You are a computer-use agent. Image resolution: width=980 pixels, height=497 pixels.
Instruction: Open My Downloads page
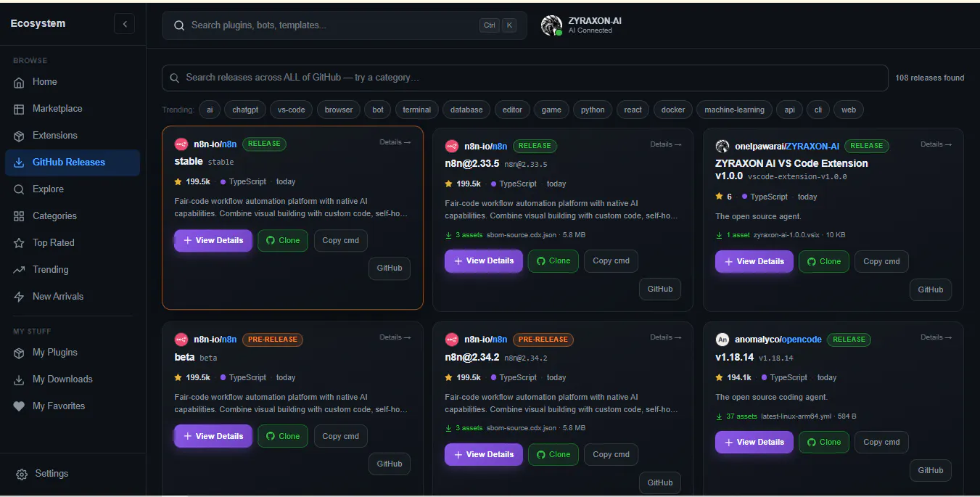pos(72,379)
